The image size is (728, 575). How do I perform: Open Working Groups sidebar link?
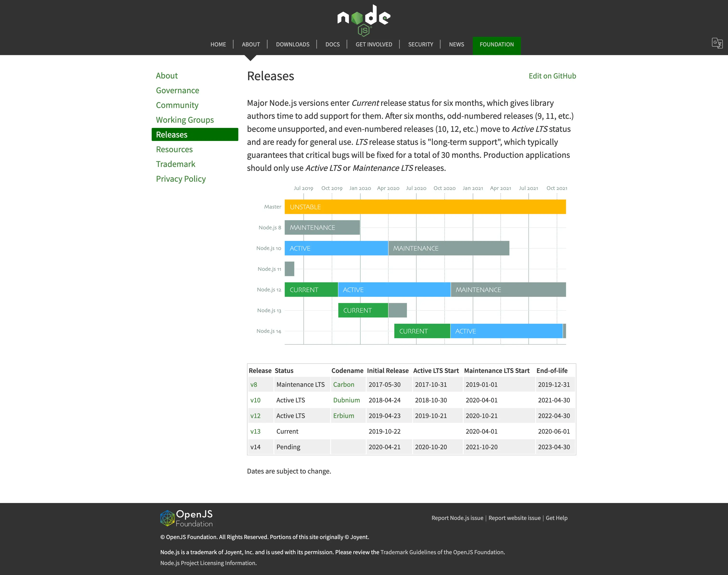[185, 120]
